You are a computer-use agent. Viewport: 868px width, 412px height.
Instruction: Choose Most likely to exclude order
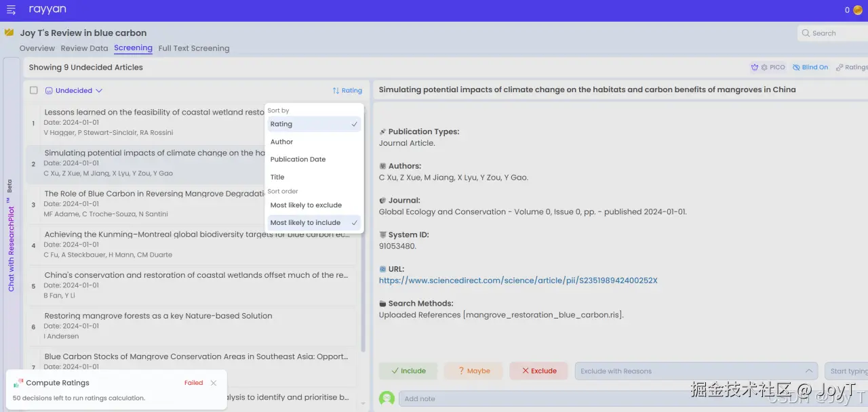click(x=314, y=205)
